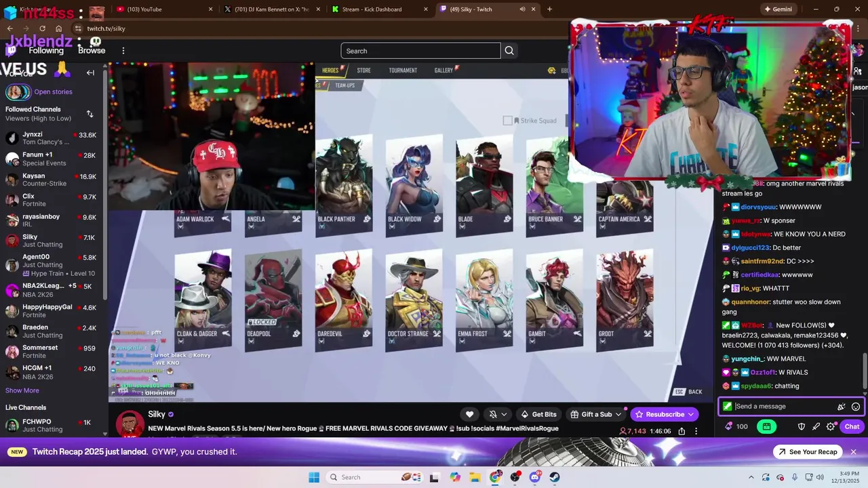
Task: Open stories link in sidebar
Action: 53,92
